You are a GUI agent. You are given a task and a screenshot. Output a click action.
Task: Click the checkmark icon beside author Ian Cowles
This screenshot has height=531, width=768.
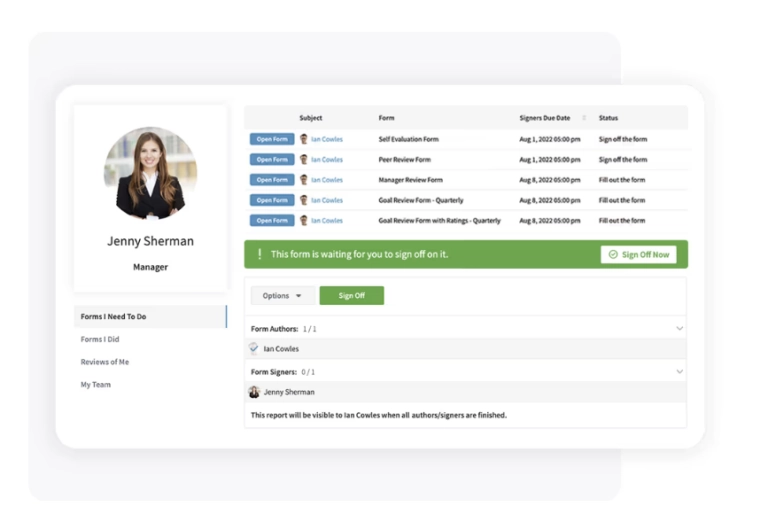tap(254, 349)
